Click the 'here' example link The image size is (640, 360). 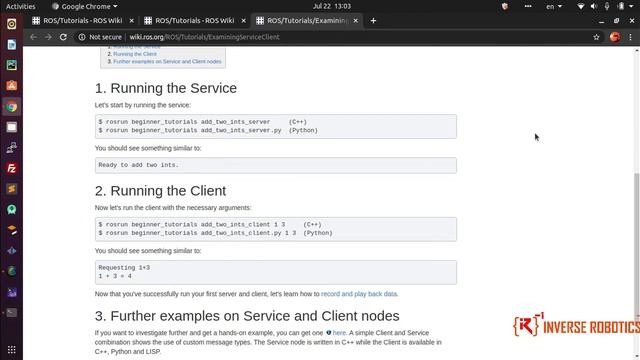[339, 333]
